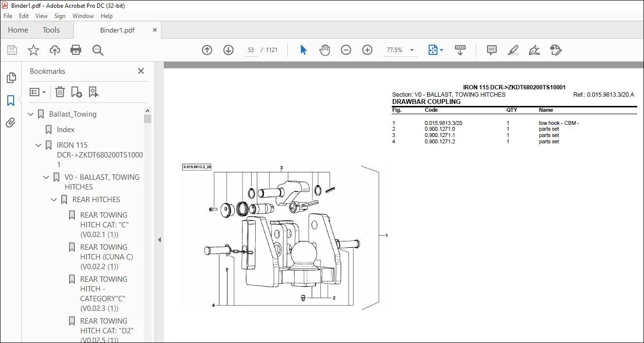
Task: Click the fit page display icon
Action: tap(433, 50)
